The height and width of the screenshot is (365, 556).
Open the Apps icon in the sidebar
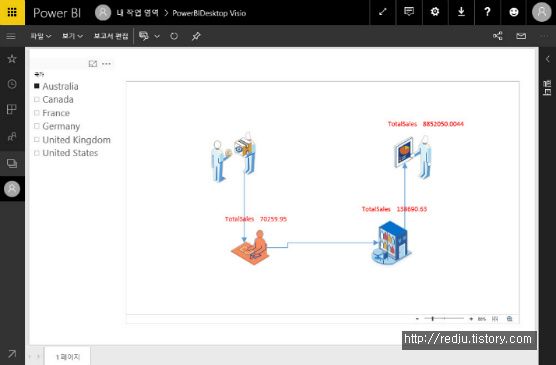pos(12,110)
